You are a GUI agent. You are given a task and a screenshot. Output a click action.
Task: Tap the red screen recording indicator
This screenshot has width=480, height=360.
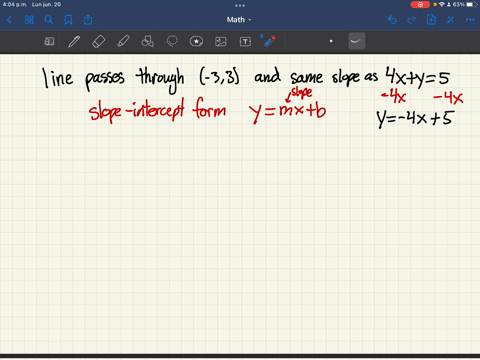420,4
